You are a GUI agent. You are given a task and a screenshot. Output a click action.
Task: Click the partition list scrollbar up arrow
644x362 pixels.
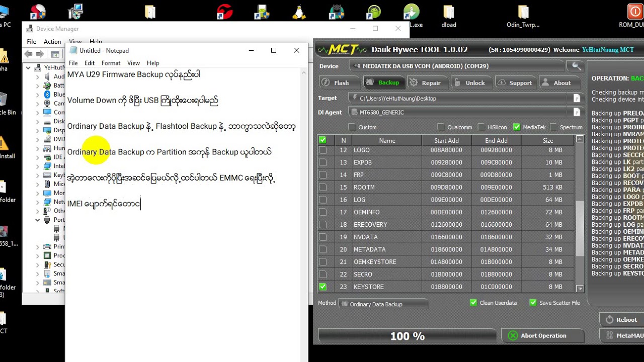pos(580,139)
